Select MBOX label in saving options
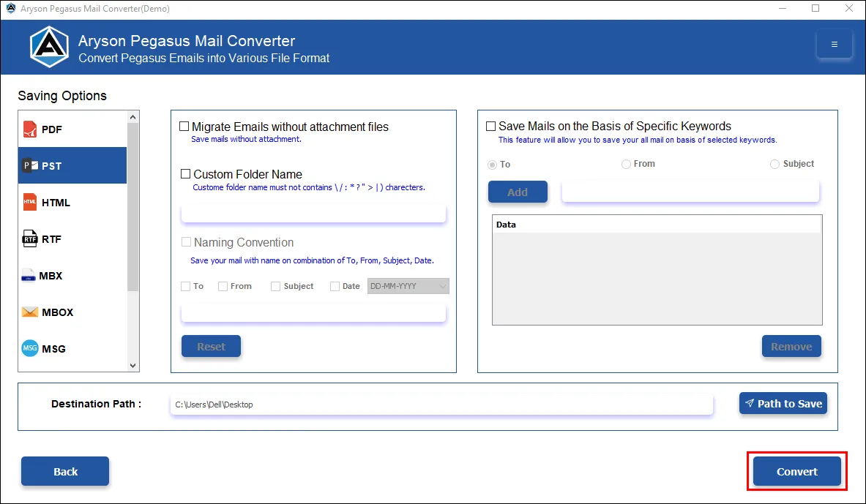866x504 pixels. [57, 312]
